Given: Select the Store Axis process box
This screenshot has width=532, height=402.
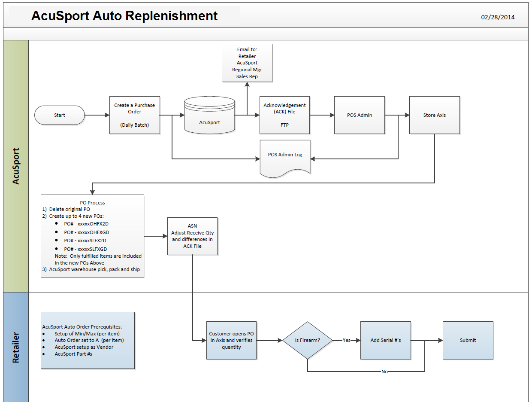Looking at the screenshot, I should click(x=435, y=115).
